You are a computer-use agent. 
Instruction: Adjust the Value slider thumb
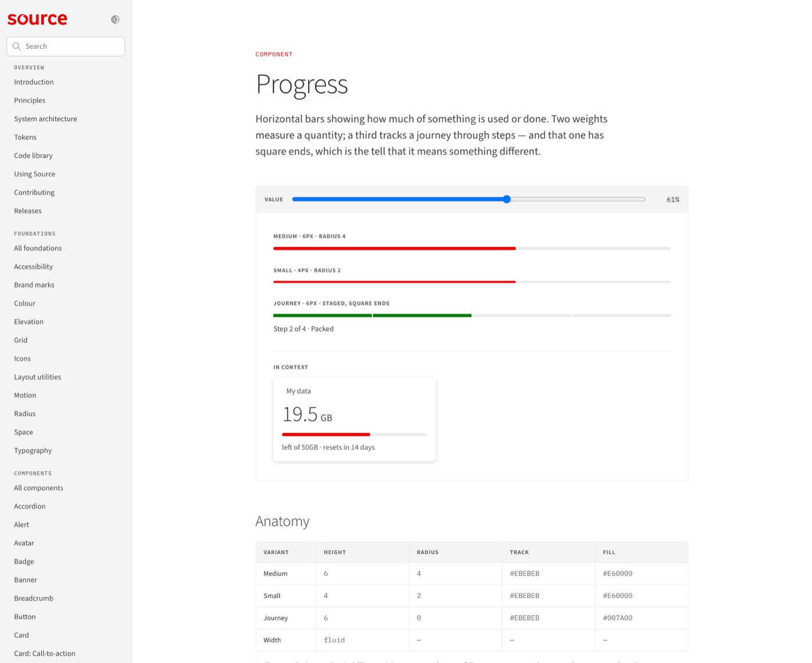pos(506,199)
